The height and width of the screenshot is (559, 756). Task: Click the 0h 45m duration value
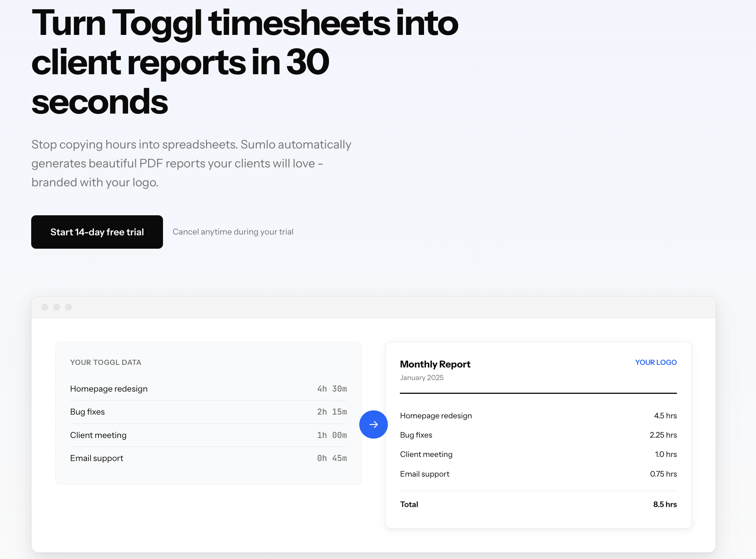332,458
